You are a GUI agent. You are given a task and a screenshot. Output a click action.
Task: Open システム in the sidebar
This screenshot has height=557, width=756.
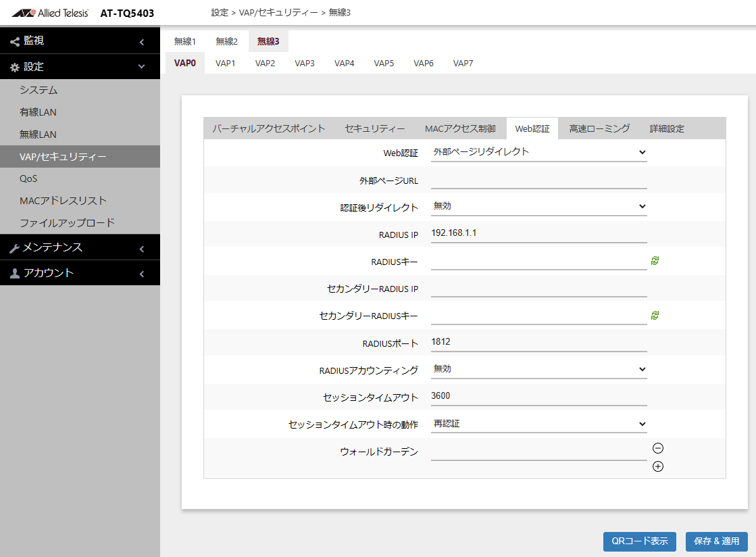[x=80, y=90]
